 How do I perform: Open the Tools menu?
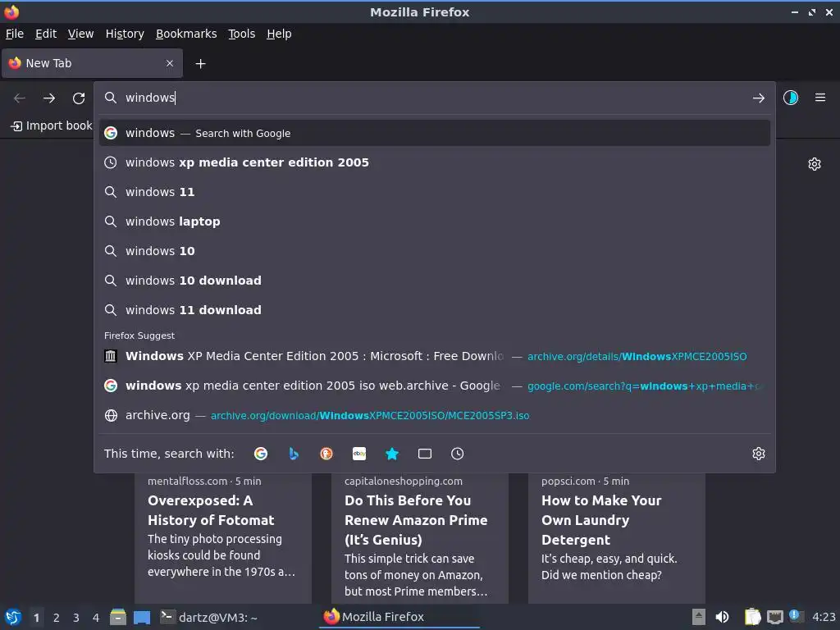coord(242,34)
